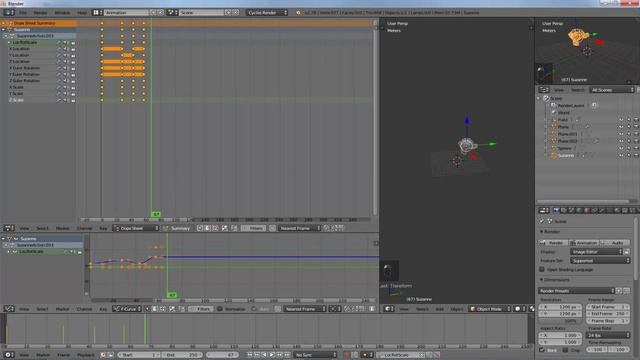
Task: Click the Render button in the Render panel
Action: [x=553, y=242]
